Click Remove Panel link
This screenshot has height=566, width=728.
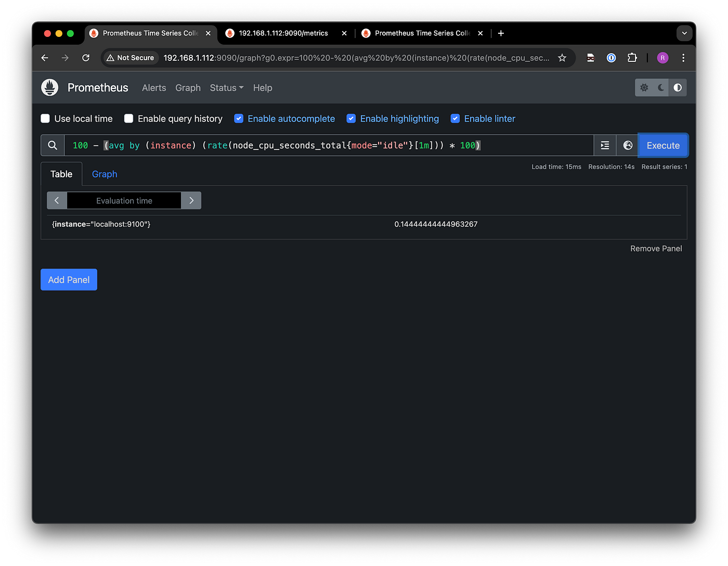pyautogui.click(x=656, y=248)
